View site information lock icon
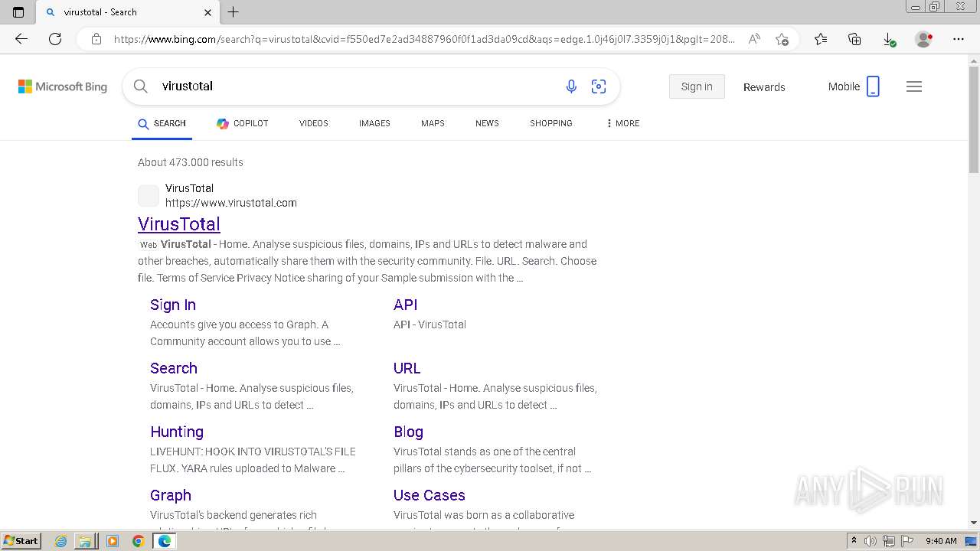 [x=96, y=39]
